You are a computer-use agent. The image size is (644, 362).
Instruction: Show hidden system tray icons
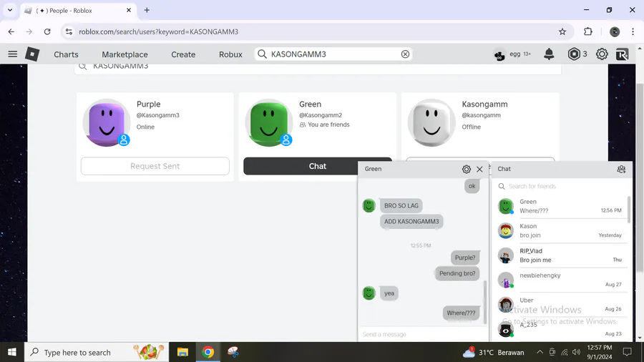pos(540,352)
